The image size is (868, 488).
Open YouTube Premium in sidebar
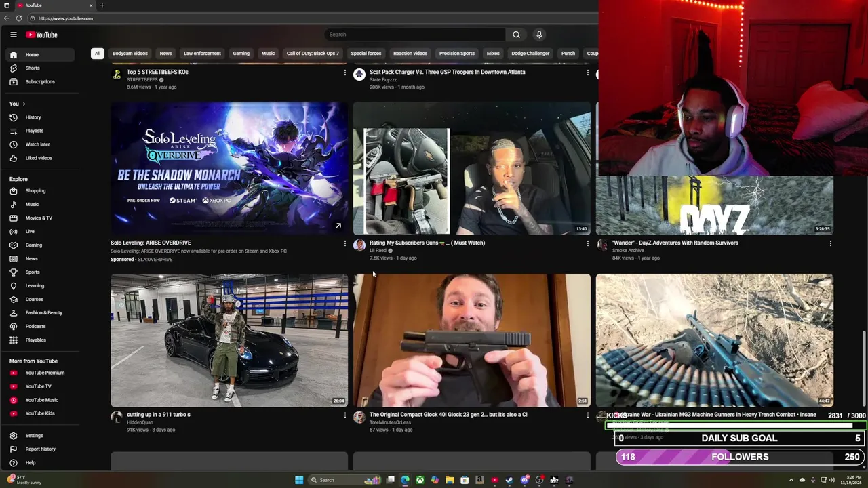[40, 373]
